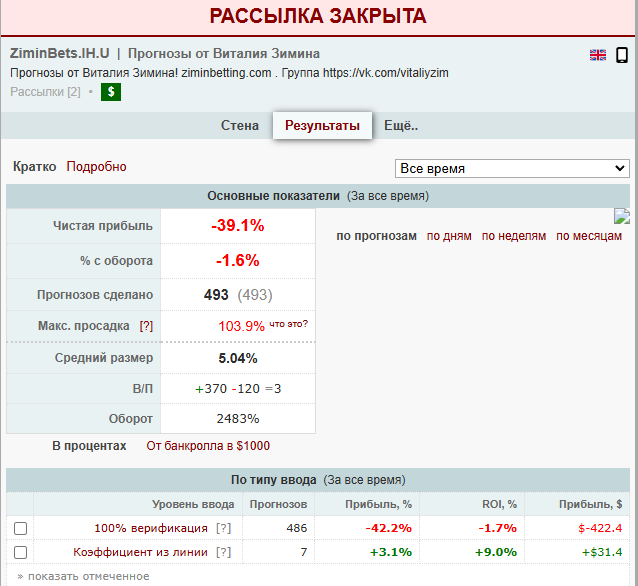Image resolution: width=638 pixels, height=586 pixels.
Task: Click the 486 forecasts cell
Action: coord(297,528)
